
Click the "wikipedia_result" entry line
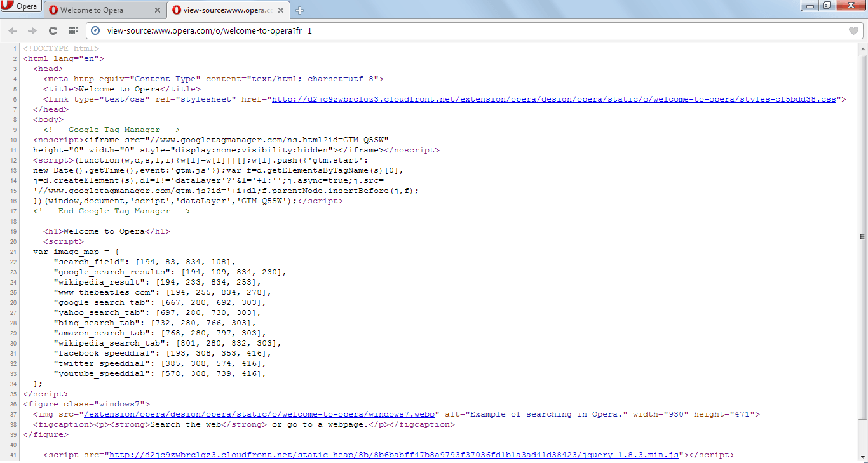[x=158, y=282]
